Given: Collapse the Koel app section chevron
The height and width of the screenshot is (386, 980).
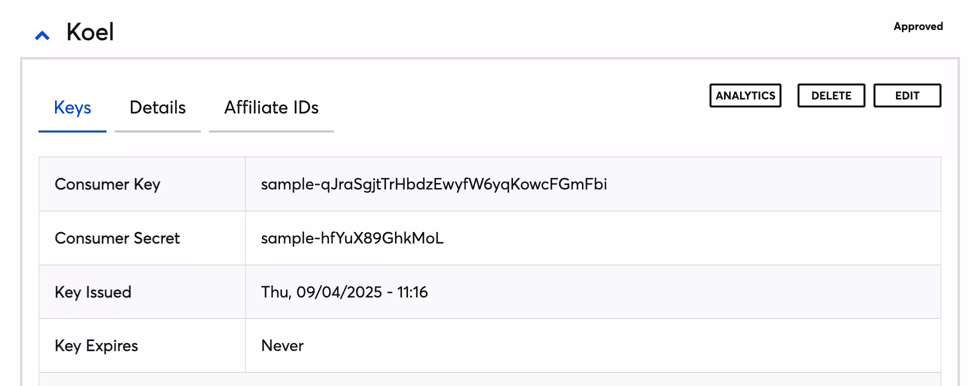Looking at the screenshot, I should [x=42, y=35].
